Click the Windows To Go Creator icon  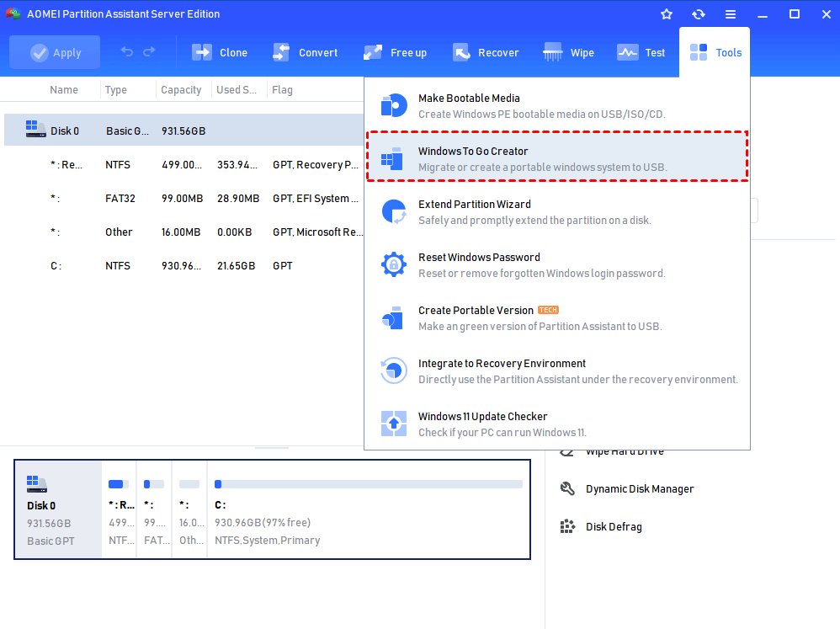pyautogui.click(x=392, y=158)
